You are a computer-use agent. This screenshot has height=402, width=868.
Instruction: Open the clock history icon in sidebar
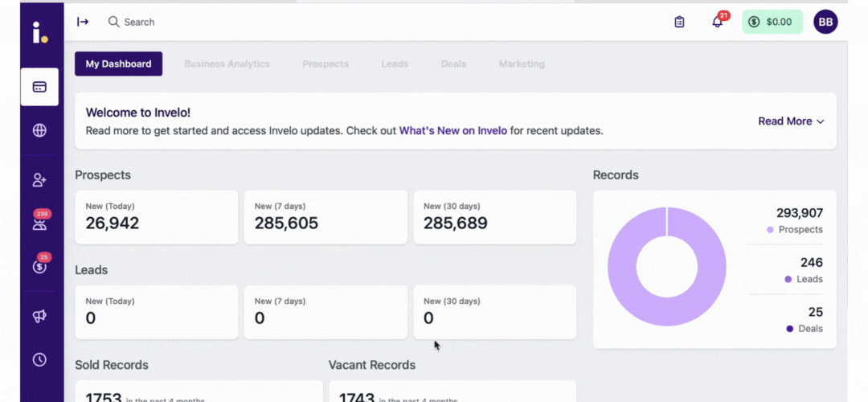39,359
